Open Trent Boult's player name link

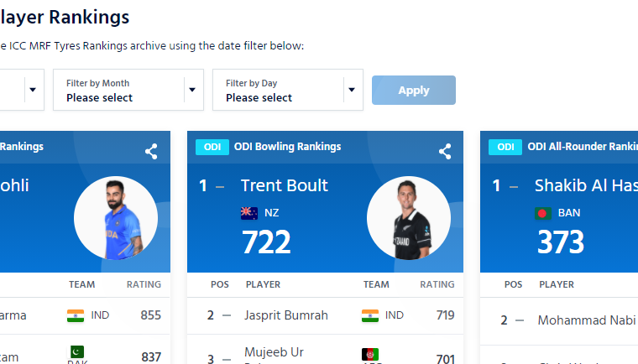coord(285,185)
